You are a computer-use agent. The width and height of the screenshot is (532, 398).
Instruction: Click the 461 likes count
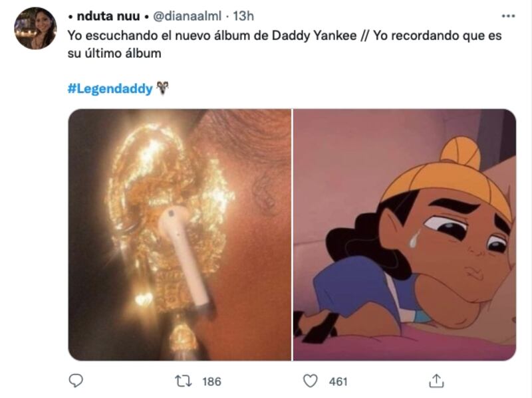click(338, 382)
